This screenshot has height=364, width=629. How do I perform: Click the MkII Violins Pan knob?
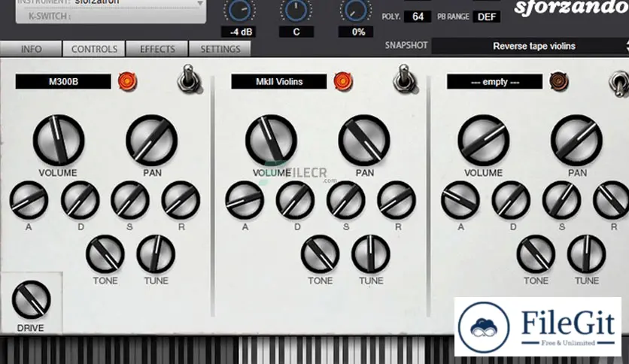point(364,140)
